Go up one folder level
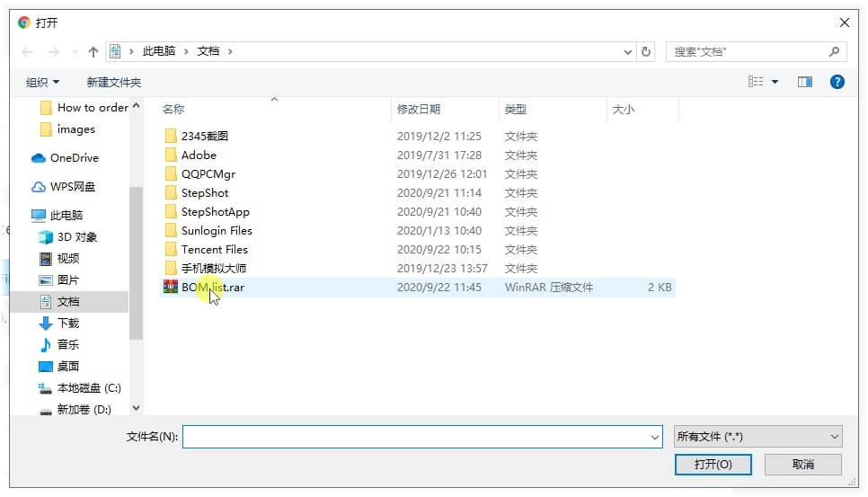The image size is (868, 497). point(93,52)
